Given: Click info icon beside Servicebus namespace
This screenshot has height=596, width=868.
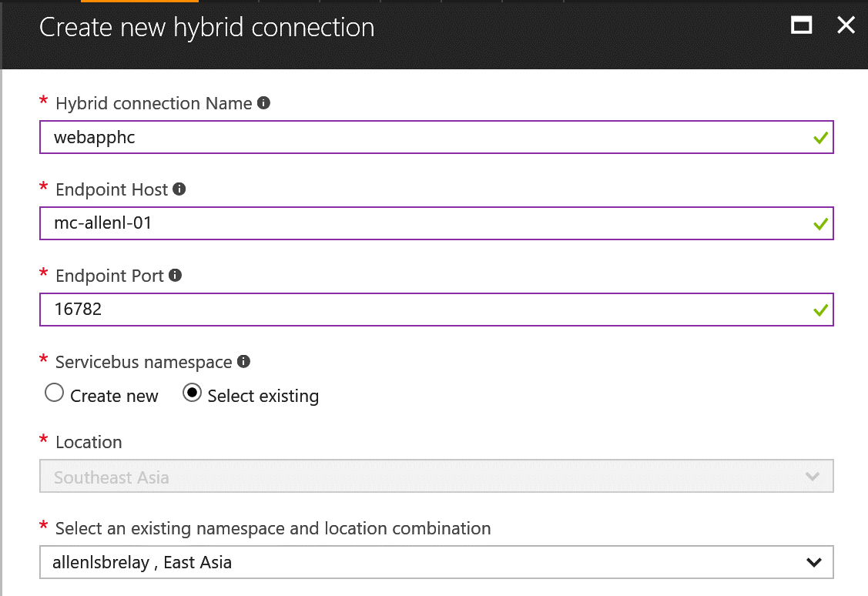Looking at the screenshot, I should (243, 361).
